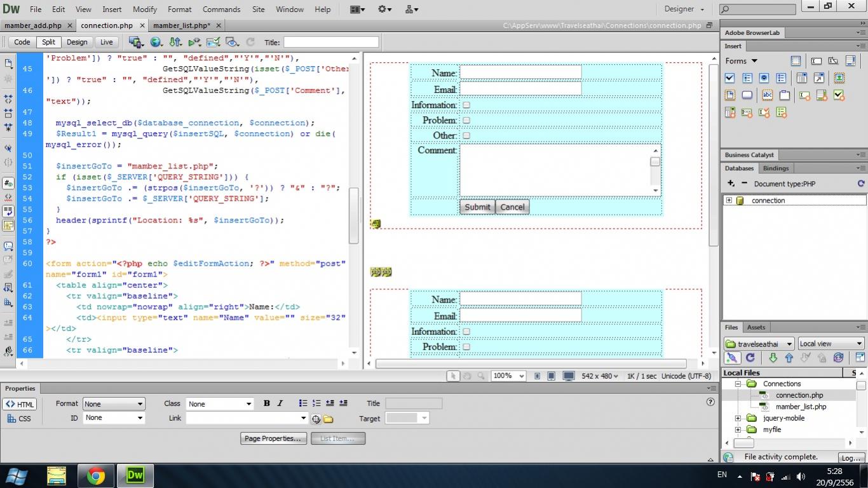Open travelseathai site dropdown
Image resolution: width=868 pixels, height=488 pixels.
pyautogui.click(x=759, y=344)
